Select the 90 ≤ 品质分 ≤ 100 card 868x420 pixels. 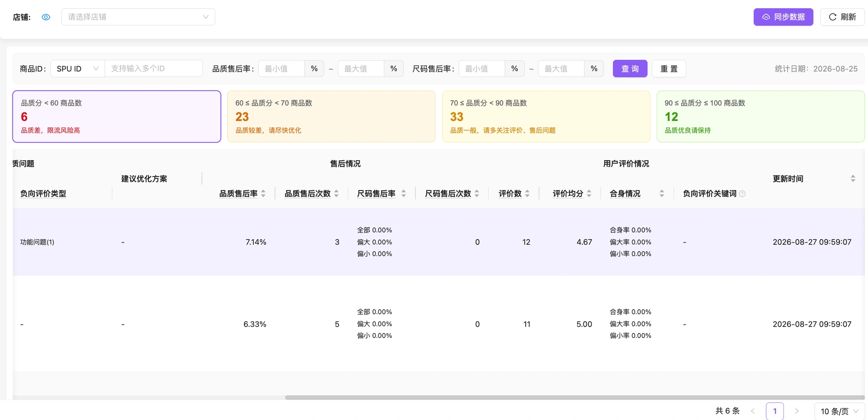[x=760, y=117]
